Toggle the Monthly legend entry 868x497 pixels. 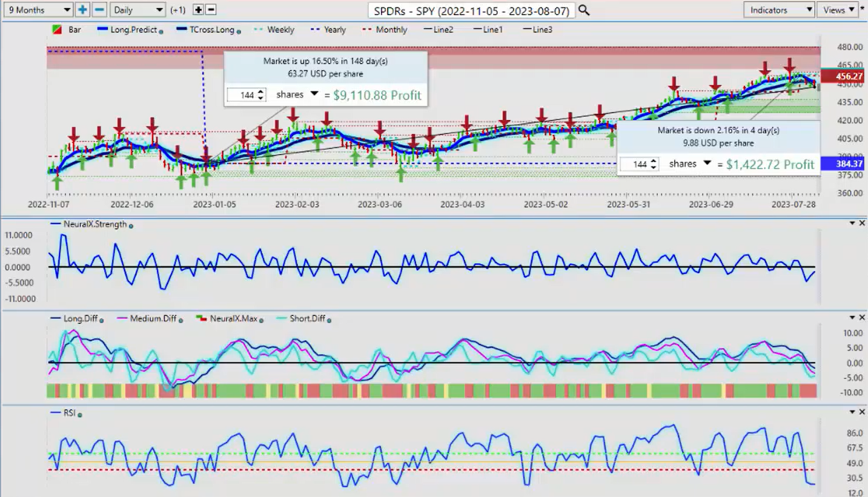(385, 29)
